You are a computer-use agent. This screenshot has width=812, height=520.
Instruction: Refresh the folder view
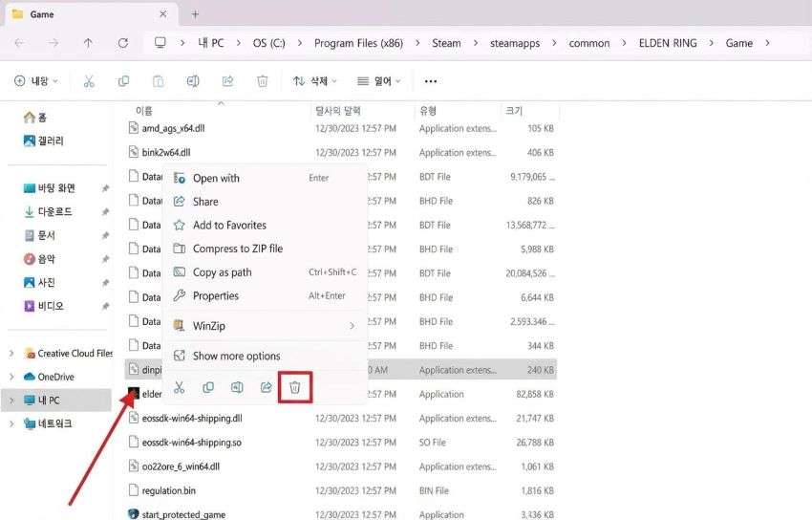pyautogui.click(x=122, y=43)
